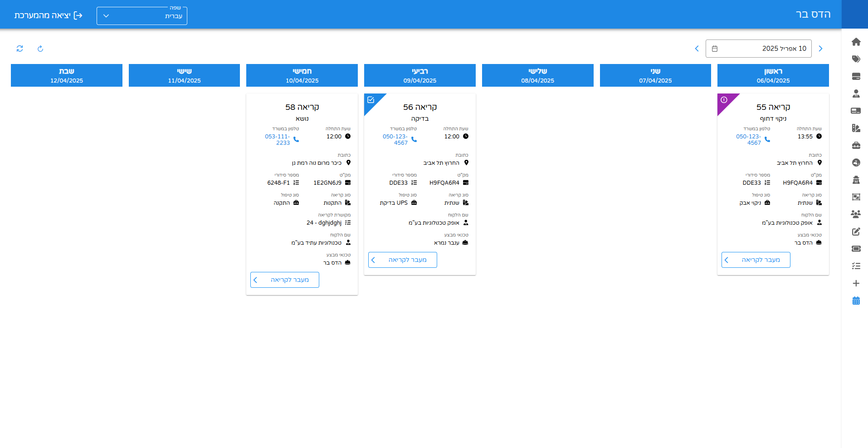The image size is (868, 448).
Task: Click the calendar icon in date field
Action: coord(715,49)
